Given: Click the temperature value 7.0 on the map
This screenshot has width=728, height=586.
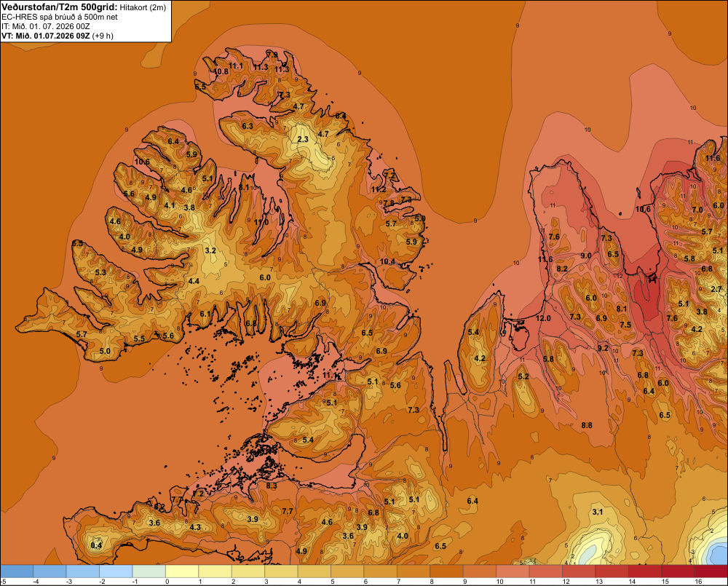Looking at the screenshot, I should click(697, 210).
